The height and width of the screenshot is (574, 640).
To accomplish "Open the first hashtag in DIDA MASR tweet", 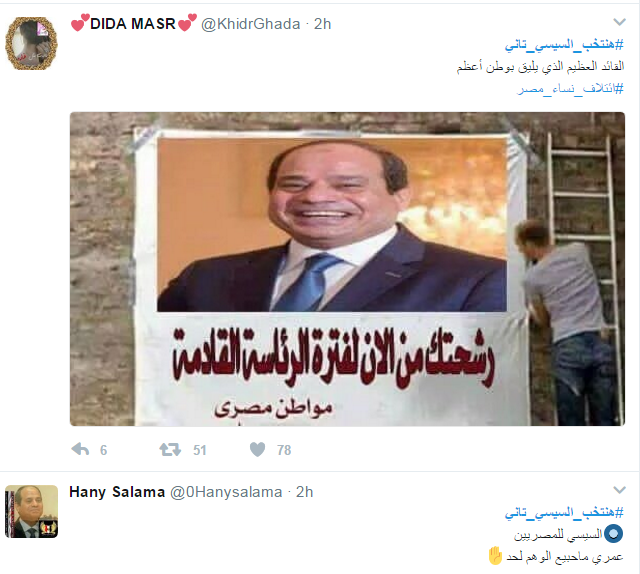I will pyautogui.click(x=564, y=44).
